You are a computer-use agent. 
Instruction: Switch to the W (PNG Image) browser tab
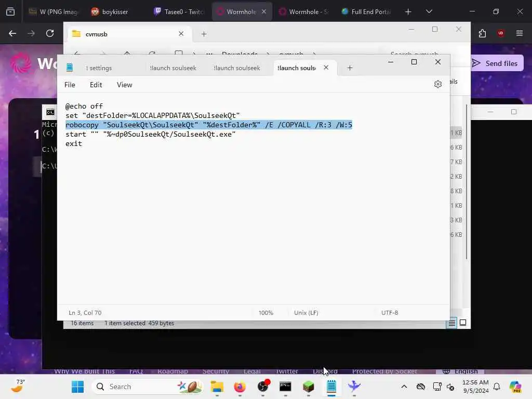[53, 12]
